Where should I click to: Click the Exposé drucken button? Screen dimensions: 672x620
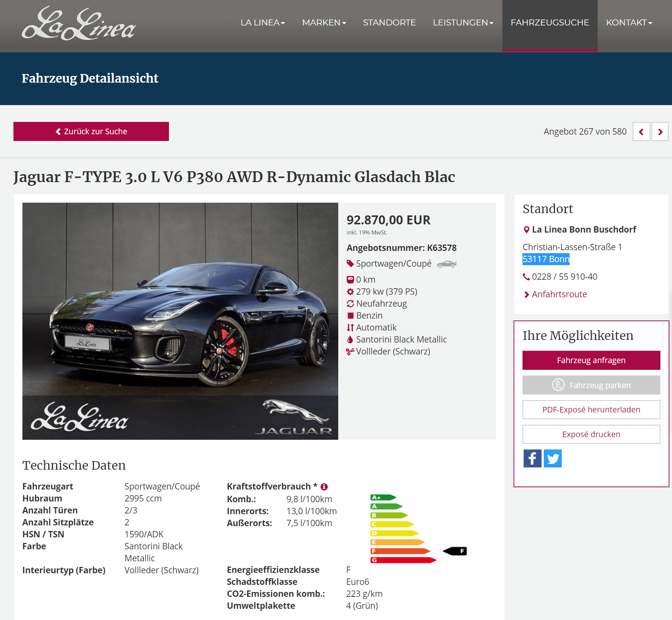click(x=591, y=434)
